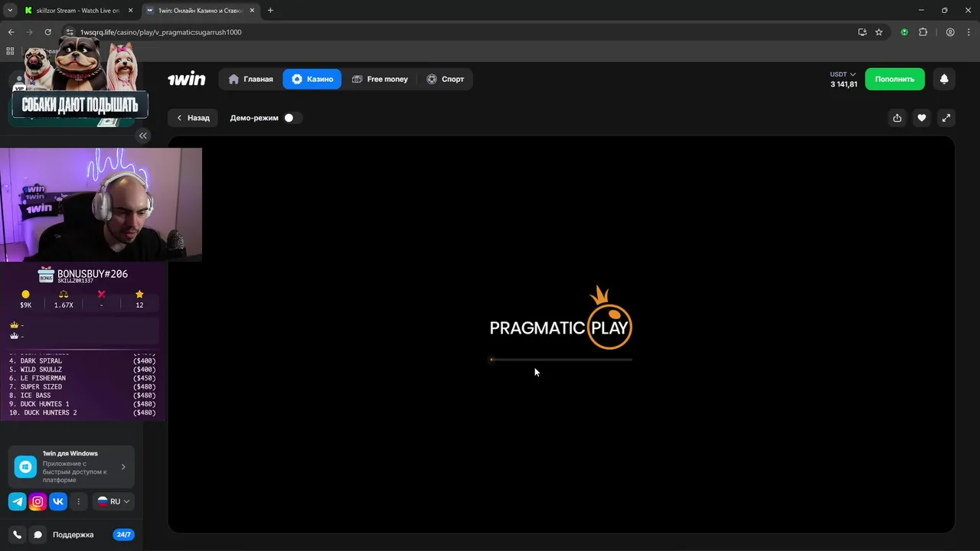The height and width of the screenshot is (551, 980).
Task: Open the Free money menu item
Action: click(x=380, y=79)
